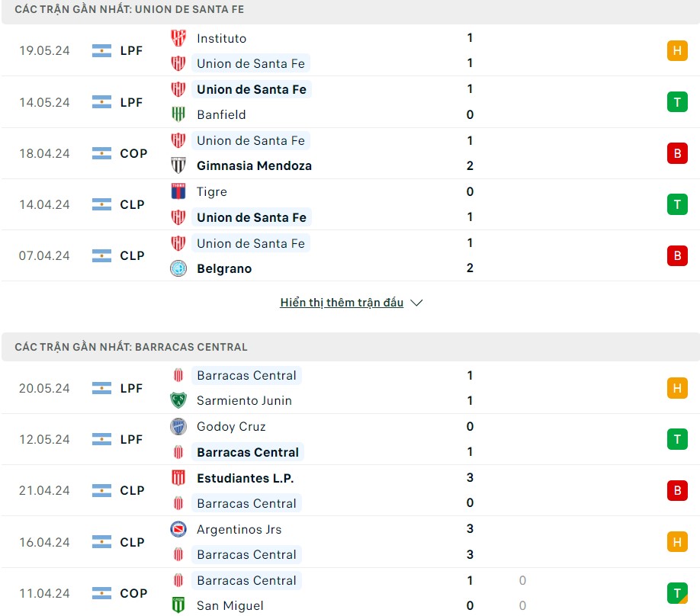Click the Gimnasia Mendoza crest icon
Screen dimensions: 700x616
coord(178,165)
